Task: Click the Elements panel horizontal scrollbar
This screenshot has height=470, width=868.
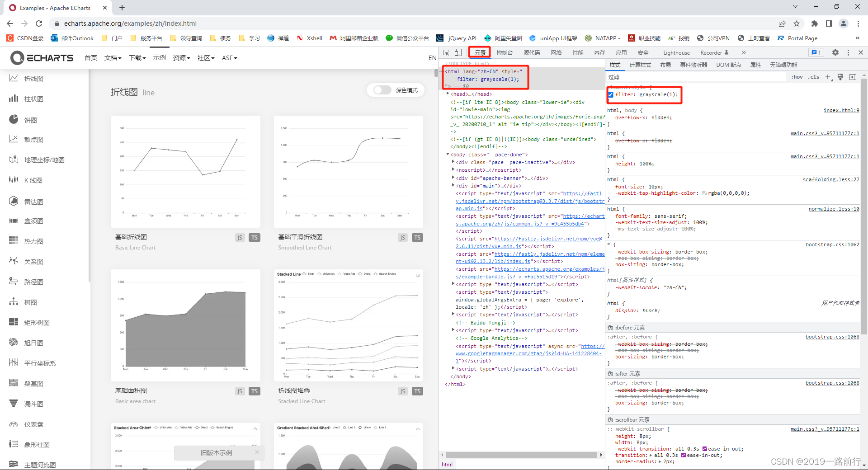Action: 521,455
